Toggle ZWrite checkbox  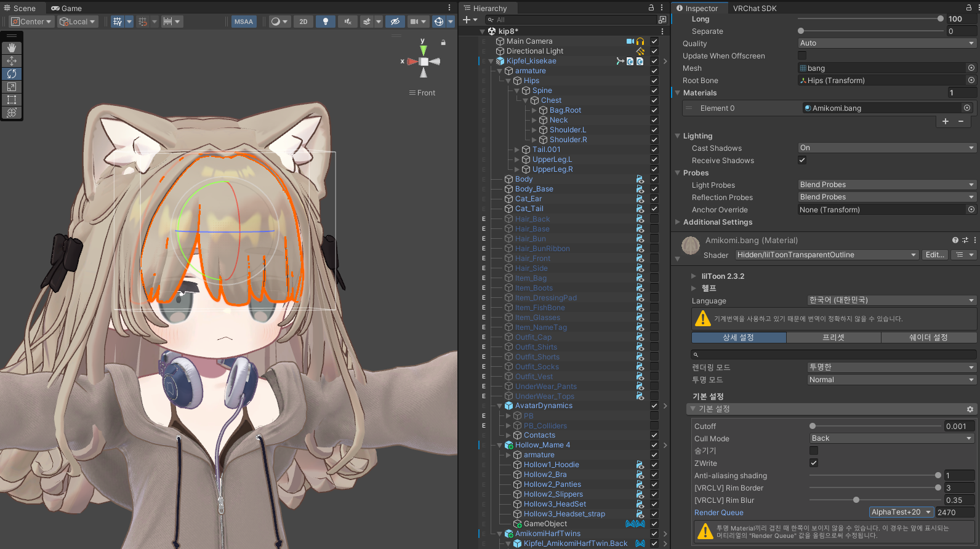(814, 463)
